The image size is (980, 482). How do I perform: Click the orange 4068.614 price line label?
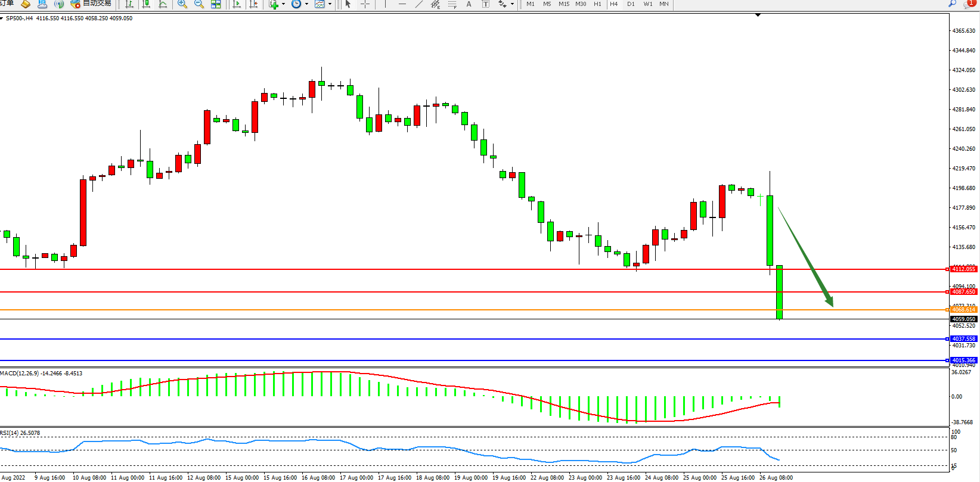click(963, 310)
